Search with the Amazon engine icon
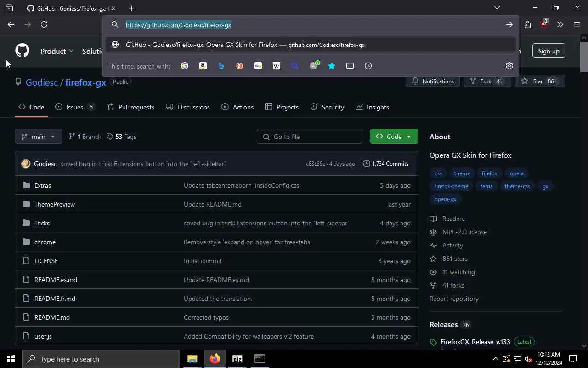 (203, 66)
